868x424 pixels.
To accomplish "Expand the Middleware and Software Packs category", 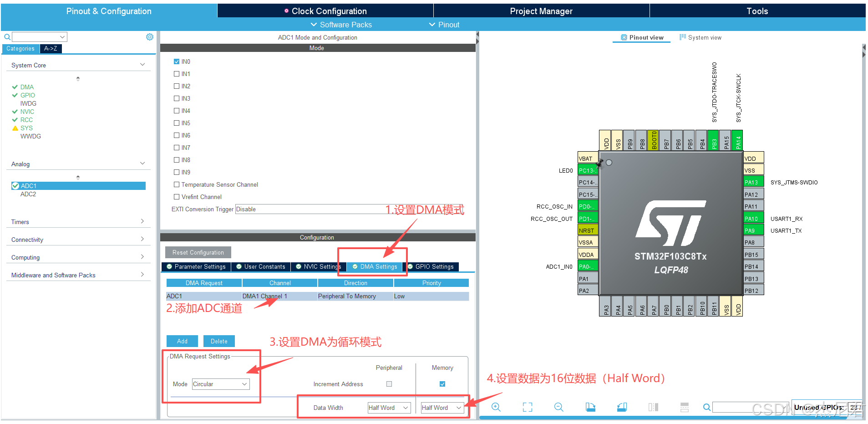I will pyautogui.click(x=142, y=275).
